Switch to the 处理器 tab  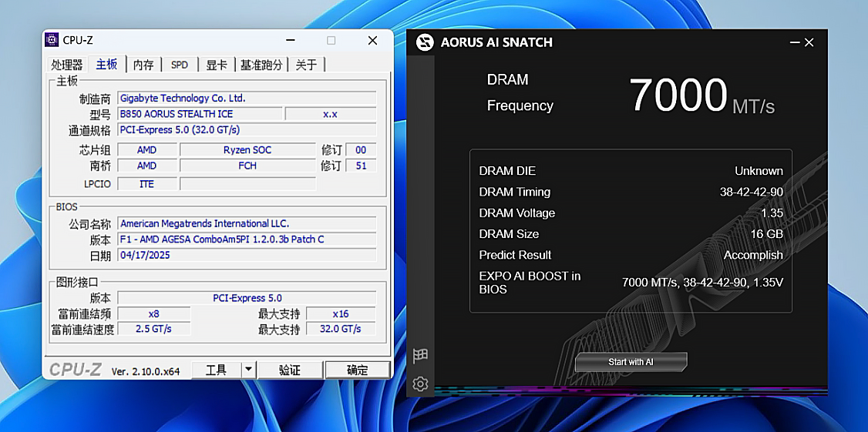(67, 65)
